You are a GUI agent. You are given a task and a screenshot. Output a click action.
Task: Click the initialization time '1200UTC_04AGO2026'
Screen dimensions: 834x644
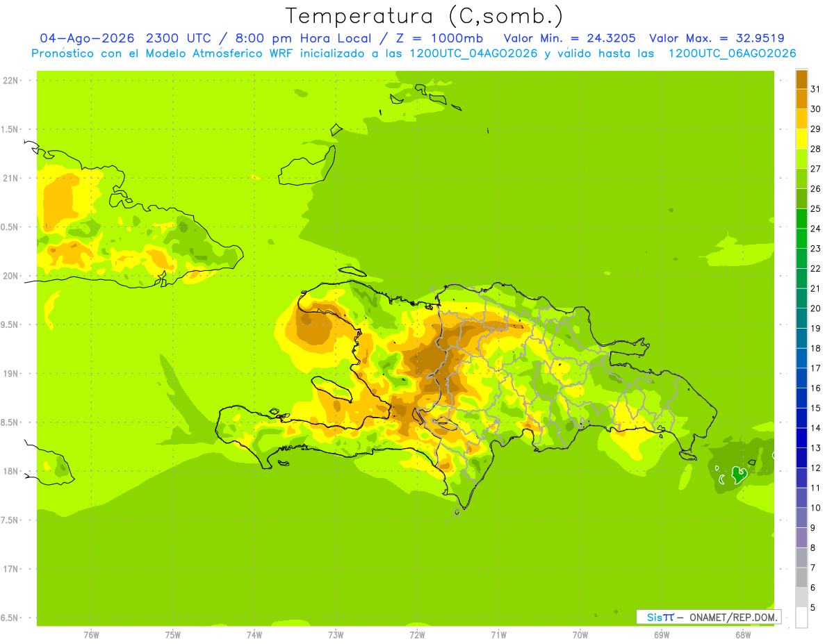(x=470, y=53)
